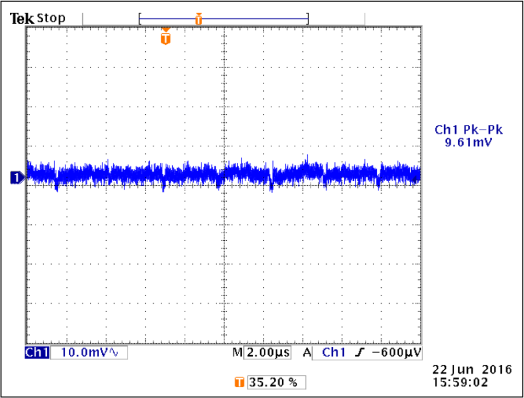Image resolution: width=524 pixels, height=398 pixels.
Task: Click the 9.61mV measurement value
Action: [469, 143]
